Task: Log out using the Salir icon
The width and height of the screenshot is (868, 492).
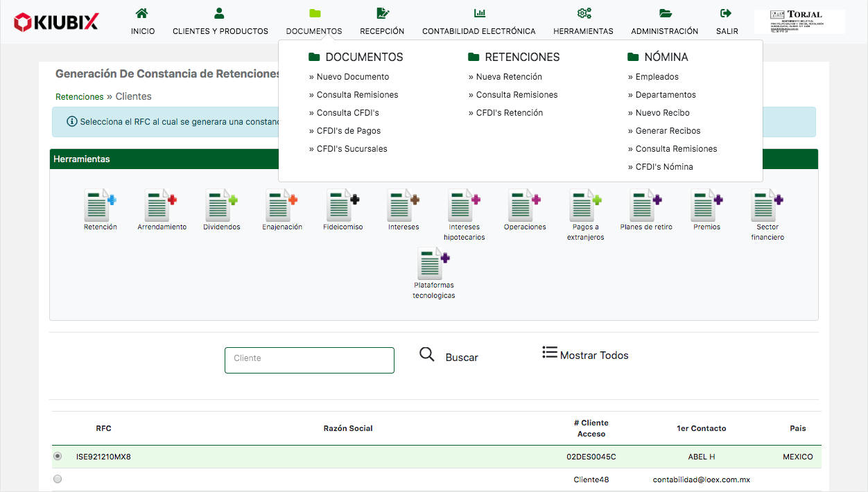Action: (727, 22)
